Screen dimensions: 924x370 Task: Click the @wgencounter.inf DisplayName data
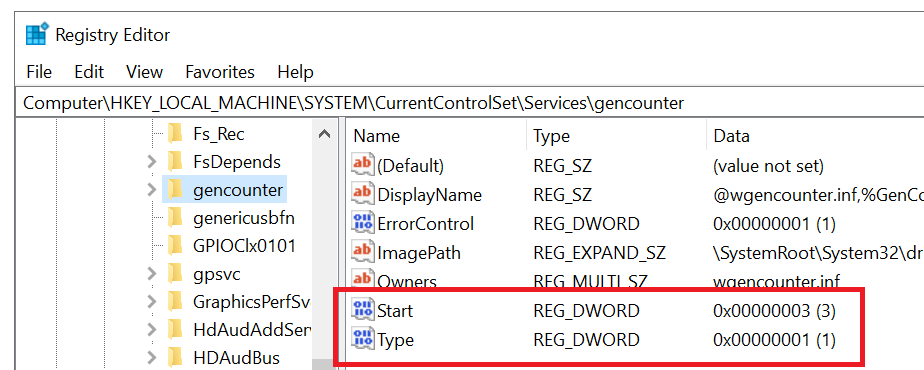(x=818, y=195)
